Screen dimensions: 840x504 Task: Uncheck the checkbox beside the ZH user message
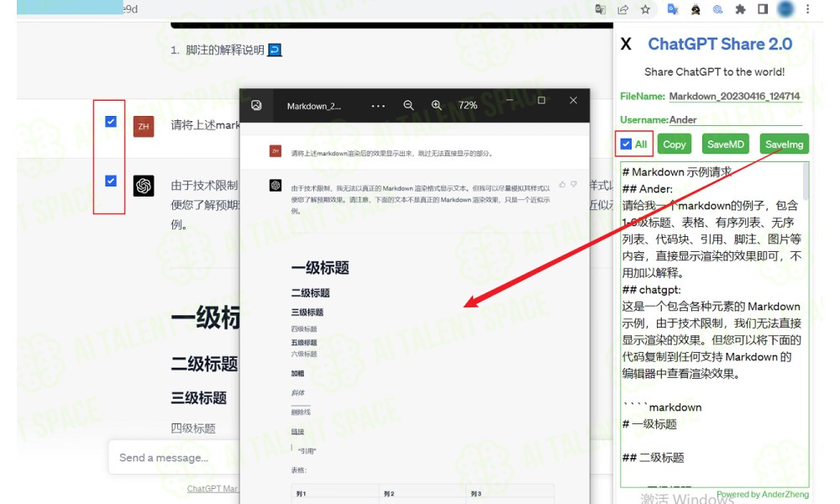[111, 122]
